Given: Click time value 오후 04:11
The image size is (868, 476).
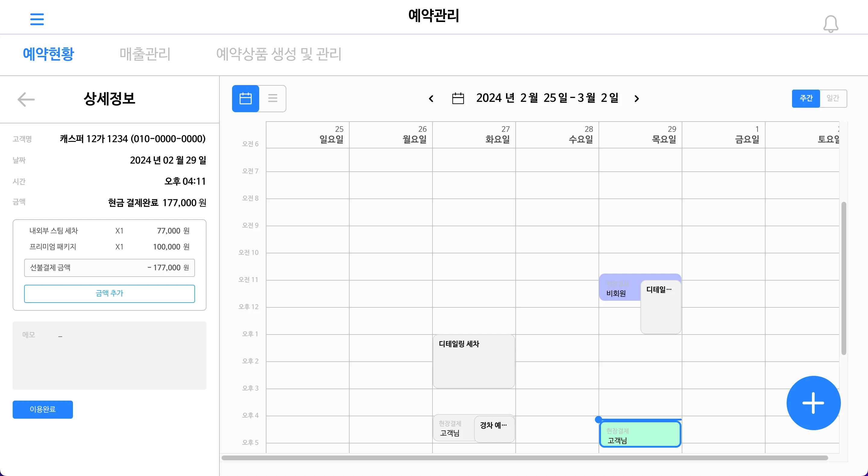Looking at the screenshot, I should 185,181.
